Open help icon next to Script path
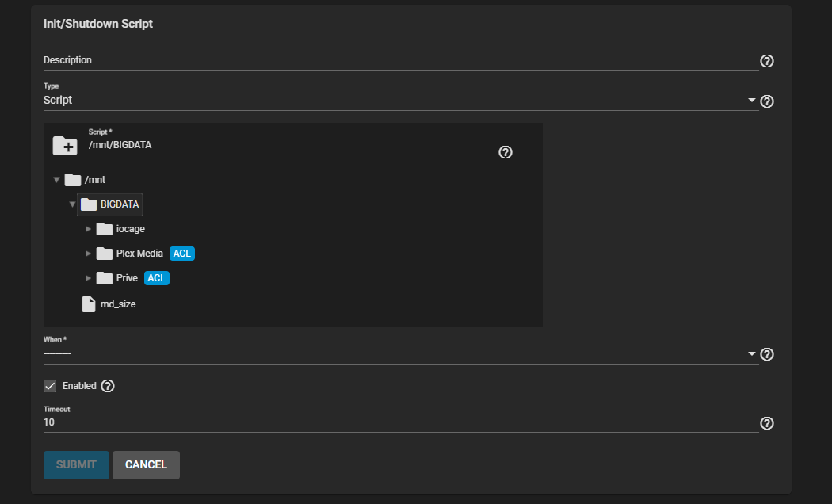The image size is (832, 504). [x=506, y=152]
